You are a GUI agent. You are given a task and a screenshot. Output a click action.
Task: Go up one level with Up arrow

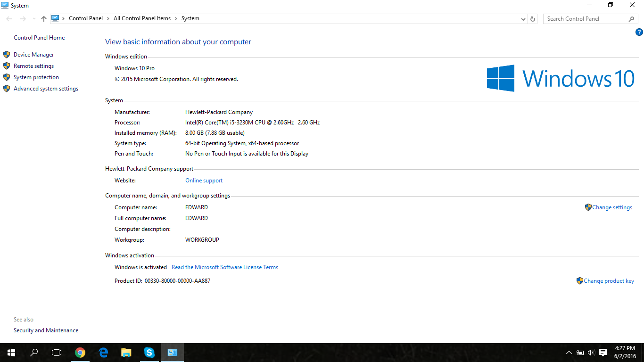pos(44,19)
